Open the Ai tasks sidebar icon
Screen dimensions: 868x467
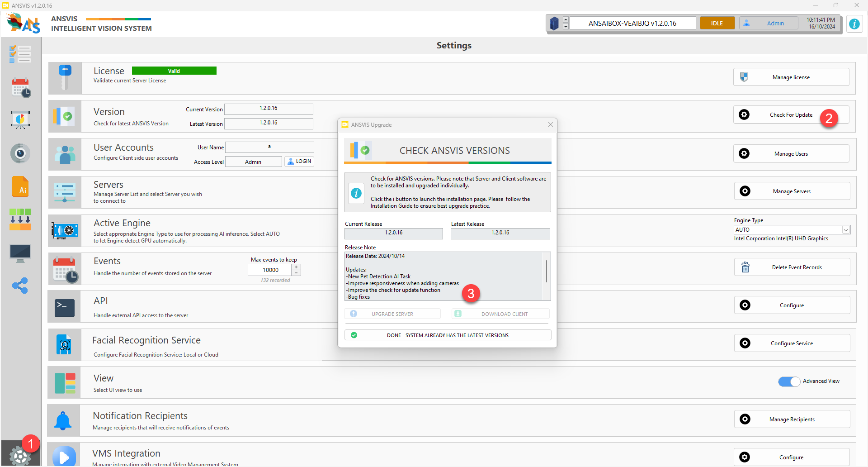(20, 186)
